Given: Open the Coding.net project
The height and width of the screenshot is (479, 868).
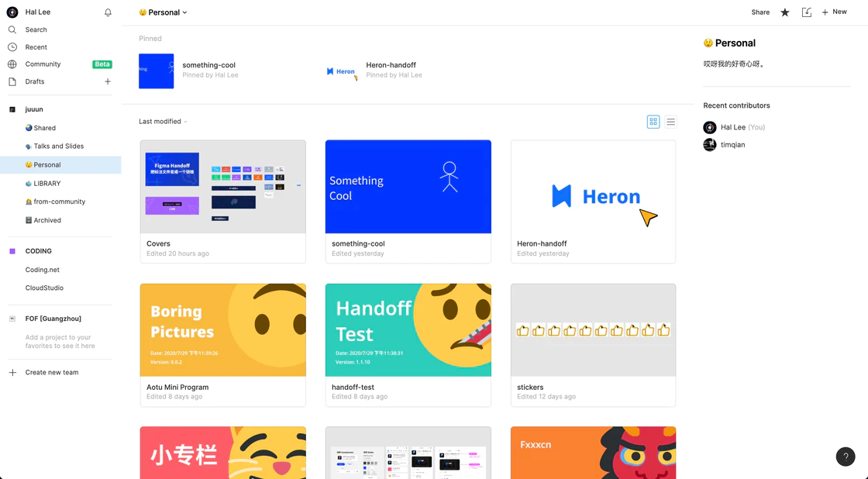Looking at the screenshot, I should click(x=42, y=270).
